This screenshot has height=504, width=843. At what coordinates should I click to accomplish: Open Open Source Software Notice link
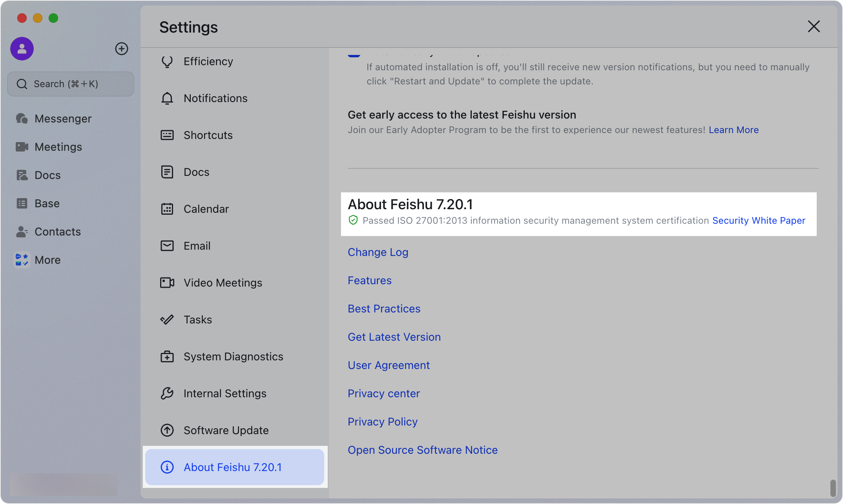coord(422,450)
